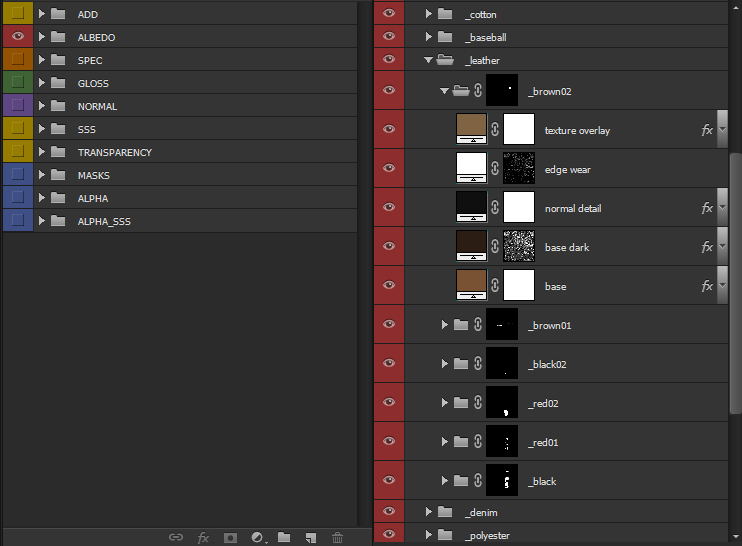The image size is (742, 546).
Task: Collapse the _leather group
Action: pyautogui.click(x=428, y=60)
